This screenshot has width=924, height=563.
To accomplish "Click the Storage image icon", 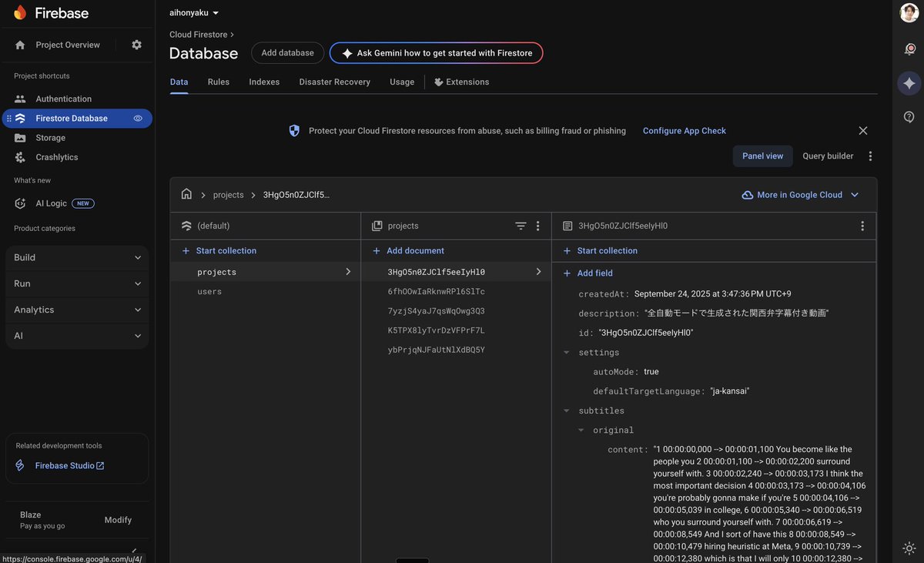I will pyautogui.click(x=20, y=138).
